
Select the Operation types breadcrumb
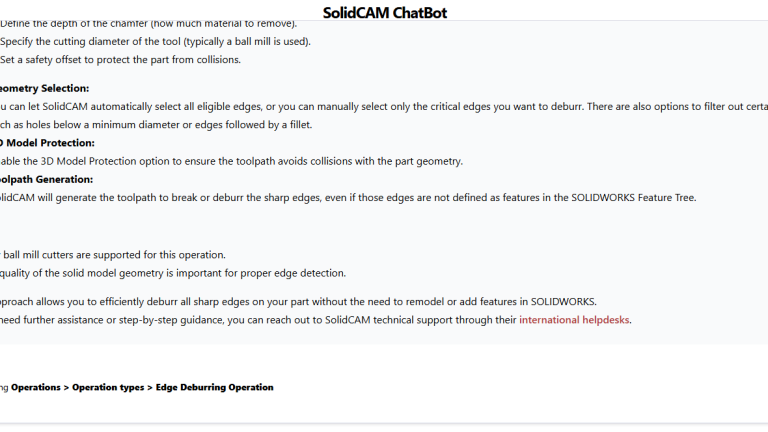pyautogui.click(x=108, y=387)
